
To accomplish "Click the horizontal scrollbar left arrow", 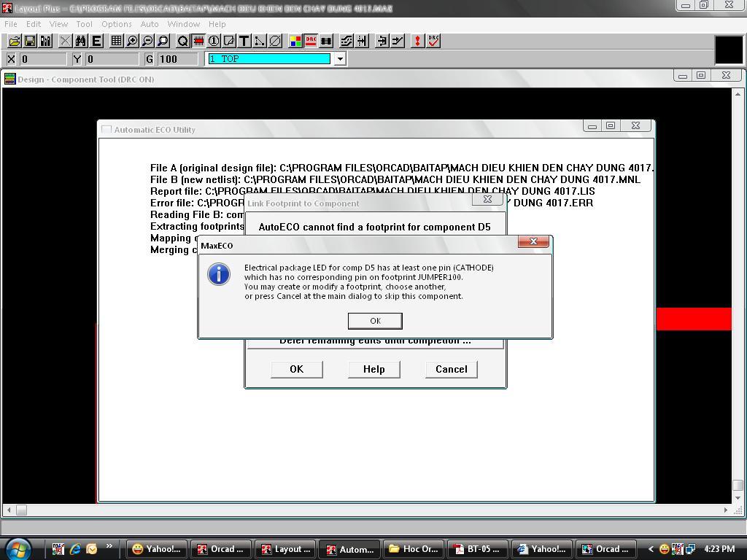I will click(9, 510).
